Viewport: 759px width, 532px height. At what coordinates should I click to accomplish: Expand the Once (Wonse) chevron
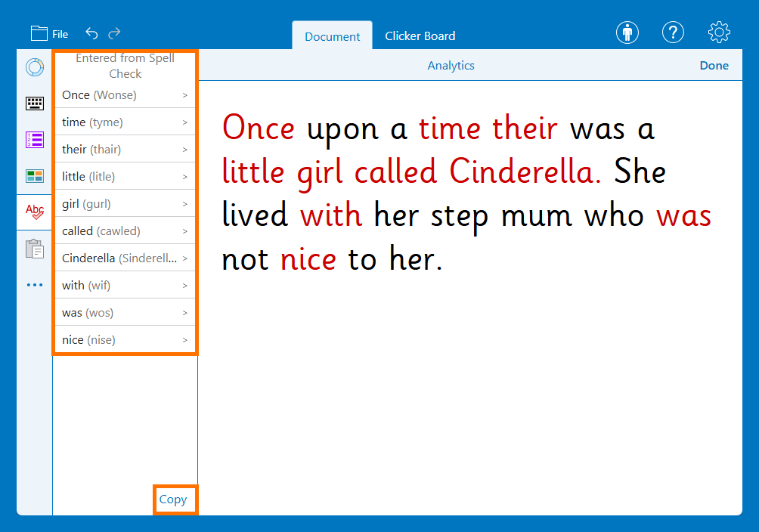pyautogui.click(x=185, y=95)
